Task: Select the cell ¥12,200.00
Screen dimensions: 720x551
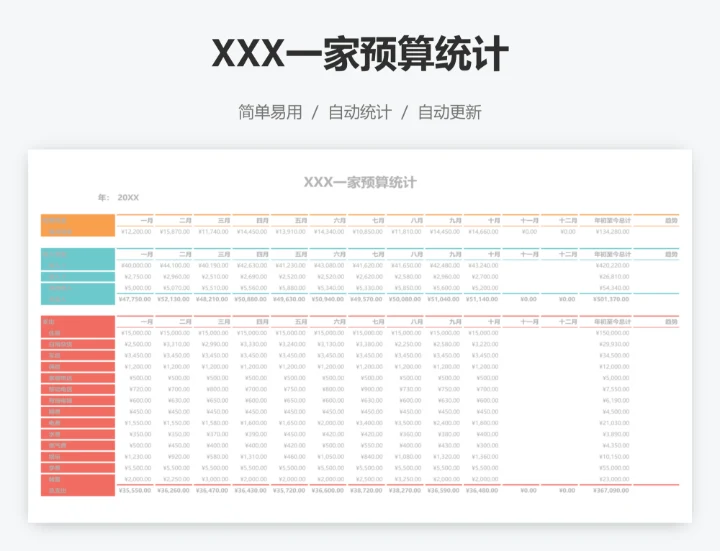Action: (x=136, y=231)
